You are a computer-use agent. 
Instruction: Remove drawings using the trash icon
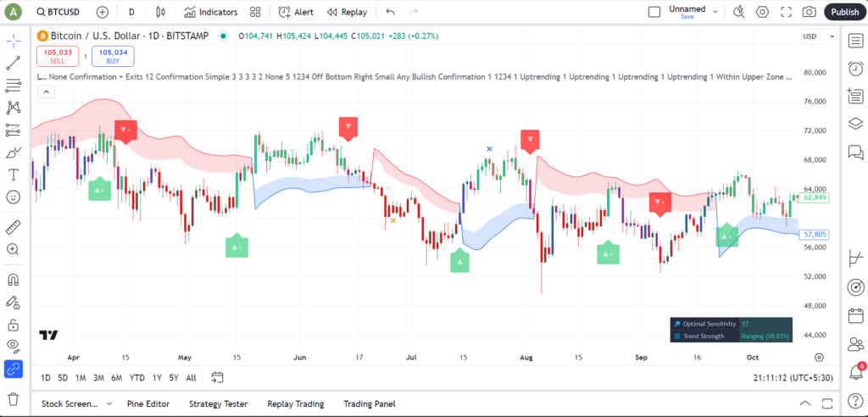click(14, 398)
